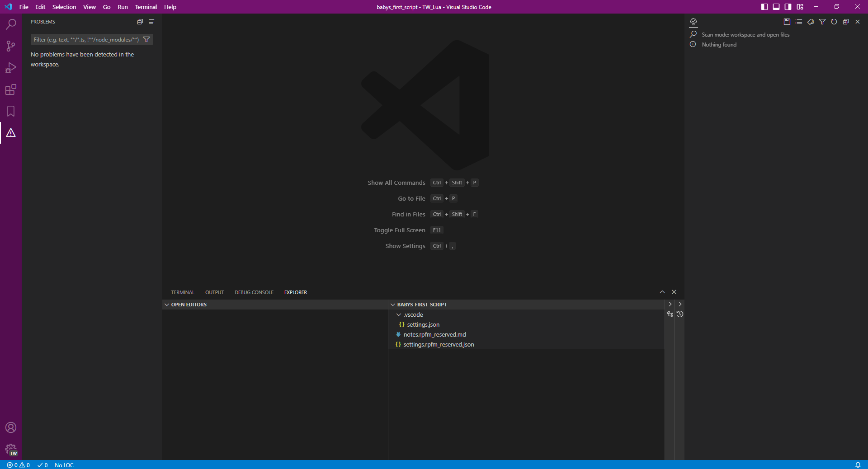Toggle bottom panel layout button
This screenshot has height=469, width=868.
(776, 7)
